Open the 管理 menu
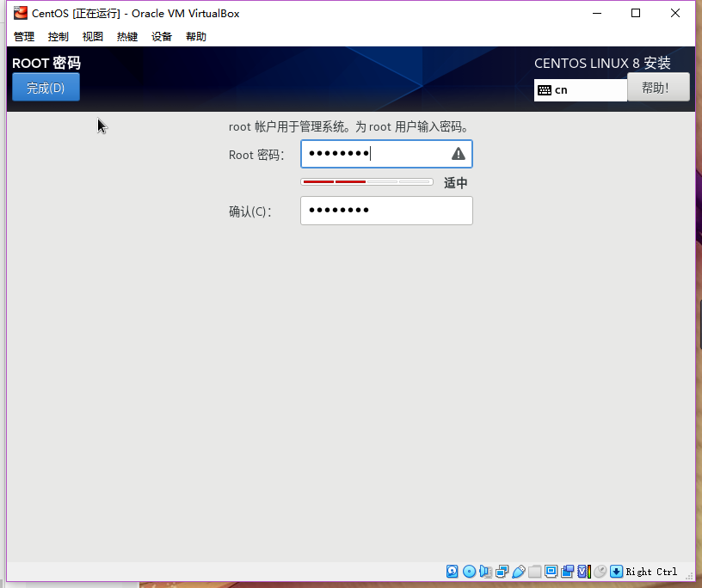This screenshot has width=702, height=588. coord(24,37)
